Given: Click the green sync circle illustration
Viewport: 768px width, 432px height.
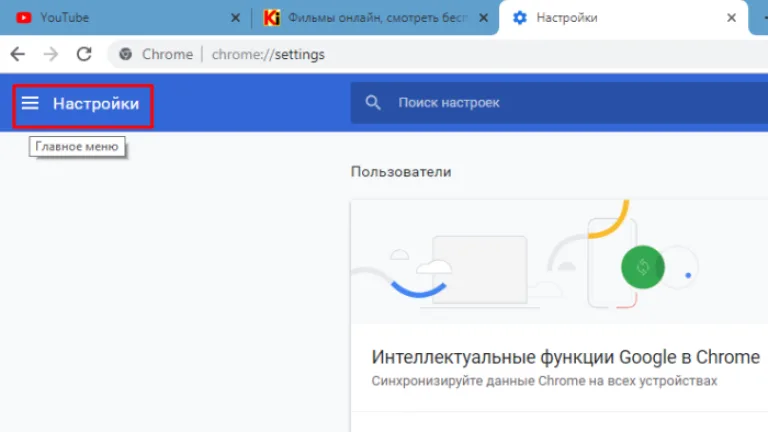Looking at the screenshot, I should pyautogui.click(x=643, y=267).
